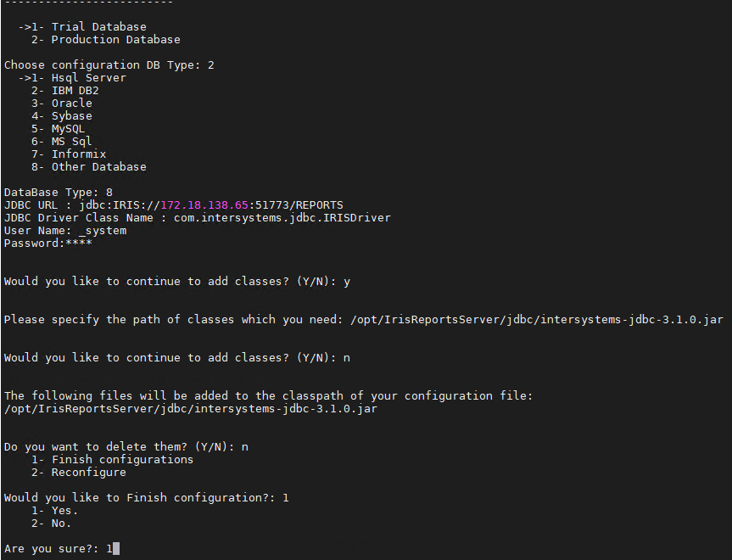
Task: Click the Hsql Server menu entry
Action: 88,78
